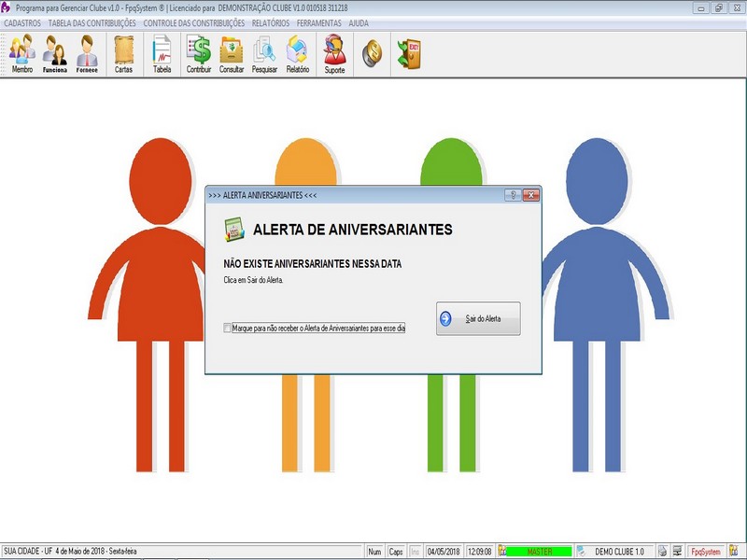Click the Consultar drawer icon
The image size is (747, 560).
pos(232,54)
